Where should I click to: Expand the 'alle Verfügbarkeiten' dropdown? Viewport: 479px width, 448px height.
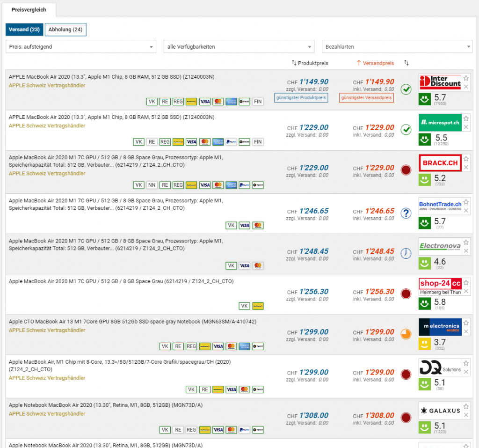[239, 47]
